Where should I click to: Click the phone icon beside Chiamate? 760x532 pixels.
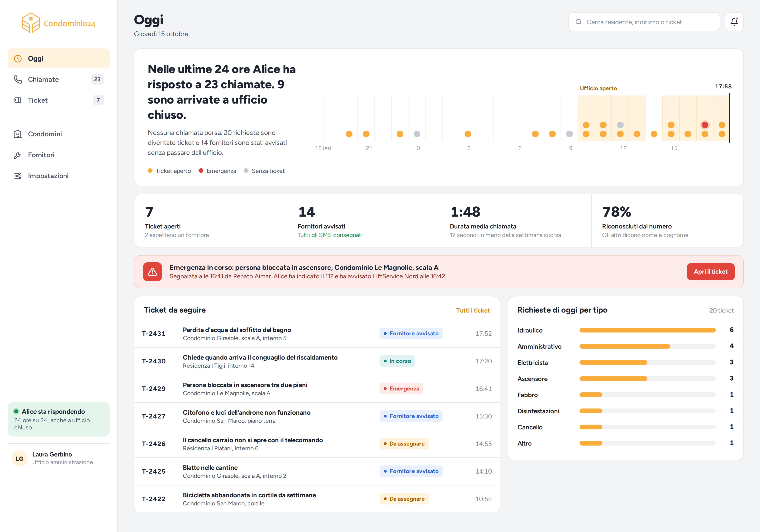coord(18,80)
